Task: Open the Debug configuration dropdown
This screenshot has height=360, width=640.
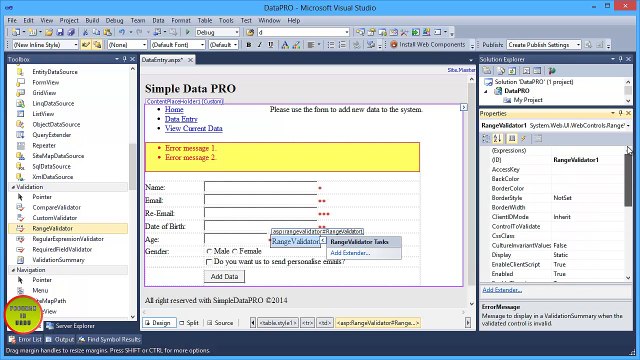Action: pyautogui.click(x=237, y=32)
